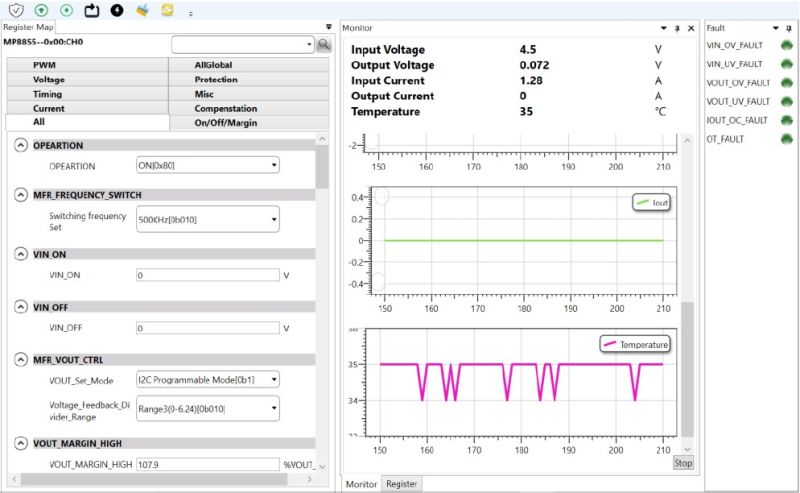Image resolution: width=800 pixels, height=493 pixels.
Task: Select the AllGlobal category tab
Action: (249, 65)
